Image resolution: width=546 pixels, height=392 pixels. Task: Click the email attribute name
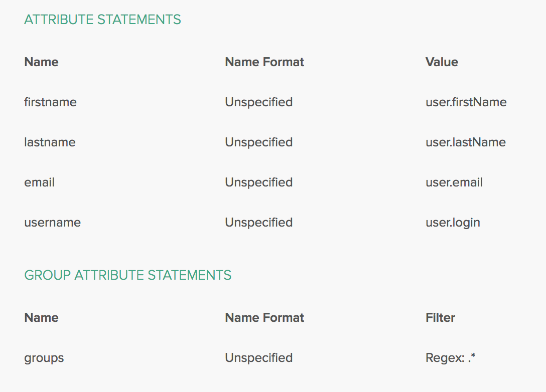pyautogui.click(x=39, y=182)
